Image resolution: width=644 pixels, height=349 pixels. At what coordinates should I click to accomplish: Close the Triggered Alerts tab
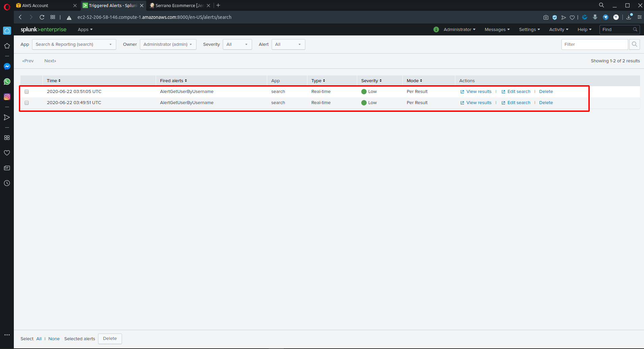142,5
